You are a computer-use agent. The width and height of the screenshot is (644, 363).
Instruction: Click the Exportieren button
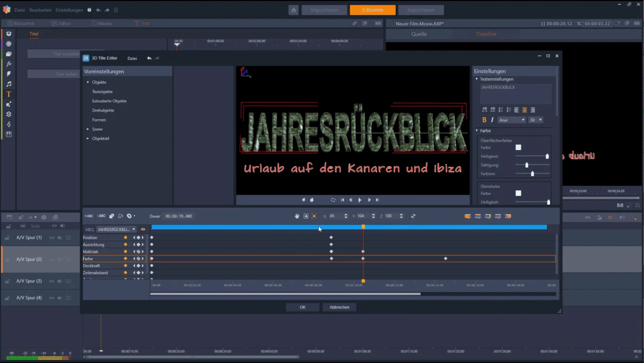[x=421, y=10]
